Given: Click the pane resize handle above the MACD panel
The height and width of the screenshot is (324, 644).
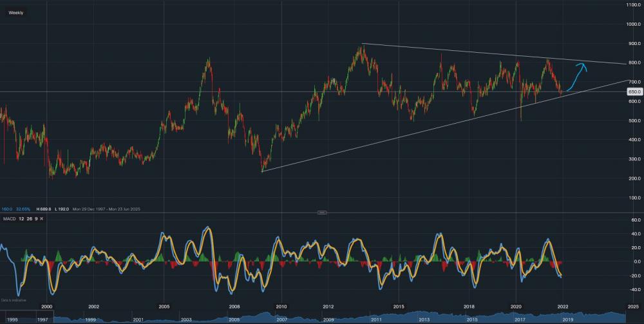Looking at the screenshot, I should click(x=322, y=212).
